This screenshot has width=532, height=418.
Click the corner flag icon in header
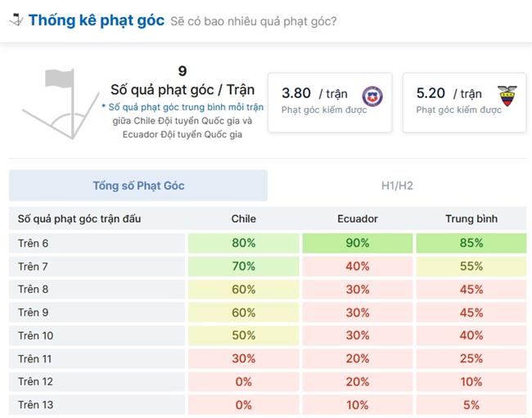coord(16,20)
